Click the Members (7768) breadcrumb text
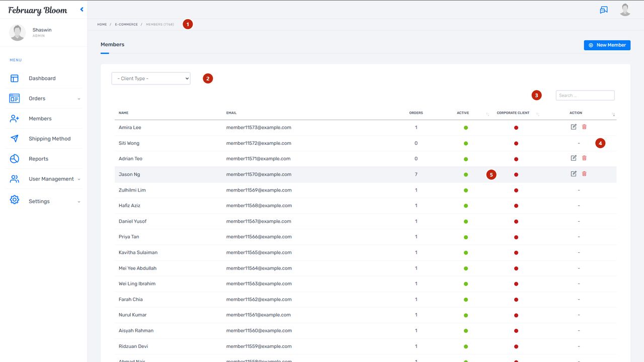 click(x=160, y=25)
